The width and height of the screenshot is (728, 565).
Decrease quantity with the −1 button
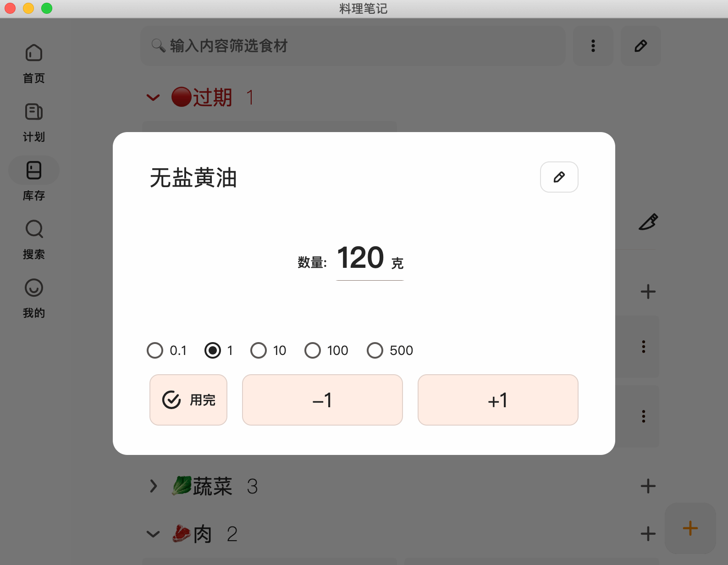[x=322, y=400]
